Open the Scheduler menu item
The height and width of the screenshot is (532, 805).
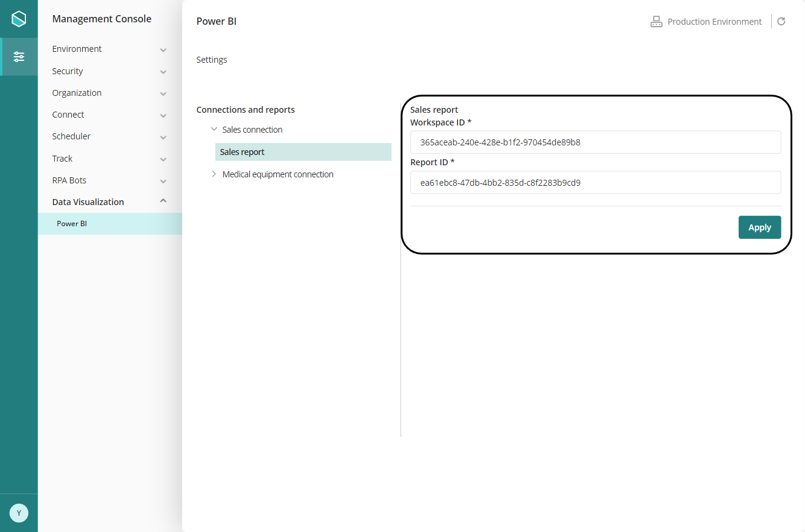(x=71, y=136)
